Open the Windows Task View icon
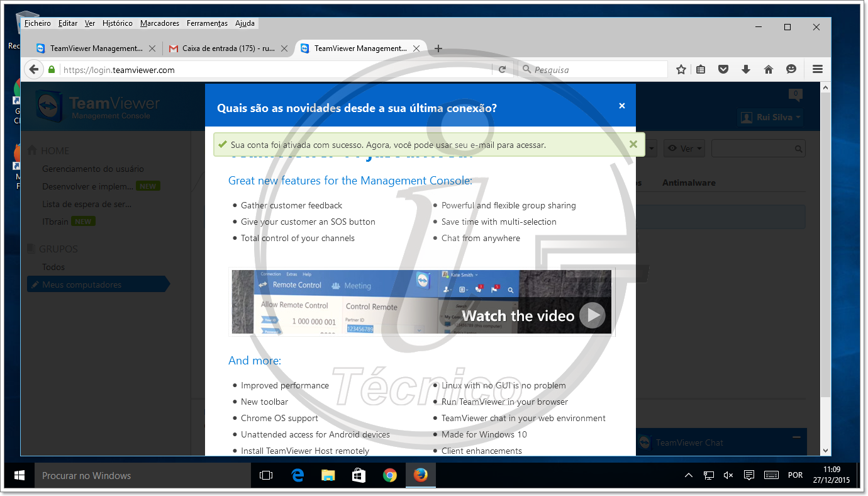This screenshot has width=868, height=496. point(266,475)
